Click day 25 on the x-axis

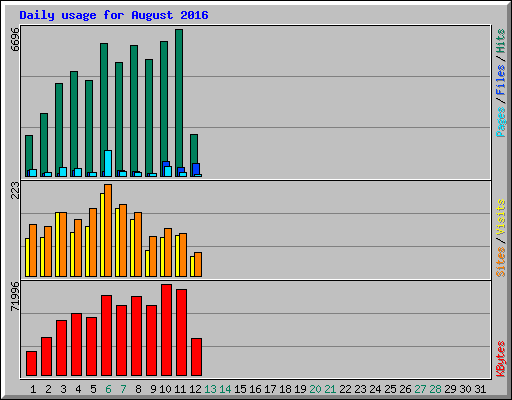click(390, 389)
